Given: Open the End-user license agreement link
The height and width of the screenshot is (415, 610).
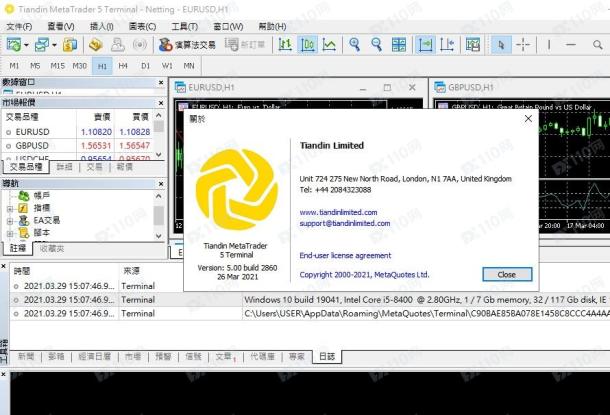Looking at the screenshot, I should 345,256.
